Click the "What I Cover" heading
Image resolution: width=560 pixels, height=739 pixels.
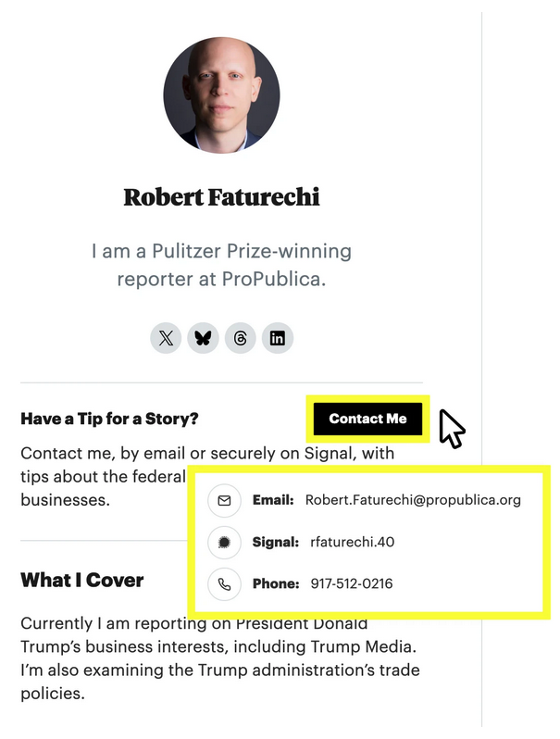point(82,581)
